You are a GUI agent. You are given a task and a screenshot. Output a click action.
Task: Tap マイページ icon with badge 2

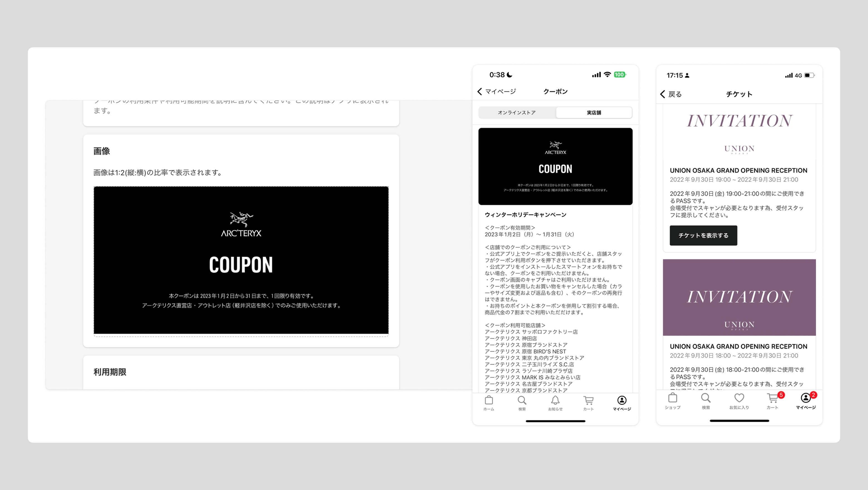click(x=806, y=398)
